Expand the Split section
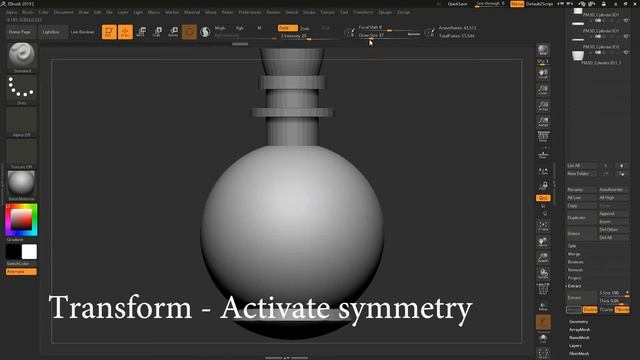 [x=572, y=246]
